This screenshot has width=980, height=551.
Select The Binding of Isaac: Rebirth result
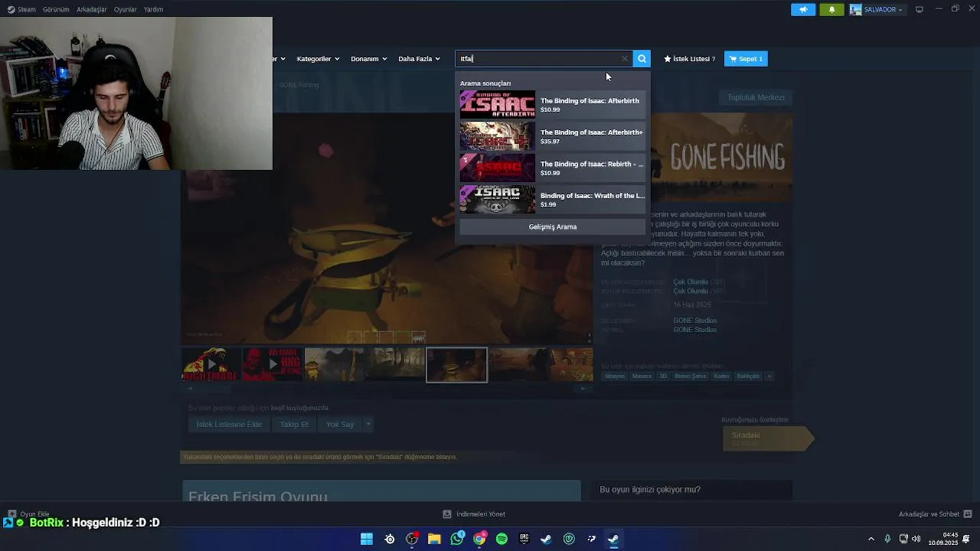tap(552, 168)
